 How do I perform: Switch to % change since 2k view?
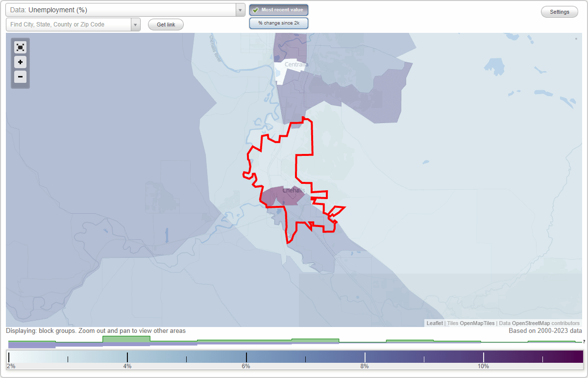tap(278, 23)
